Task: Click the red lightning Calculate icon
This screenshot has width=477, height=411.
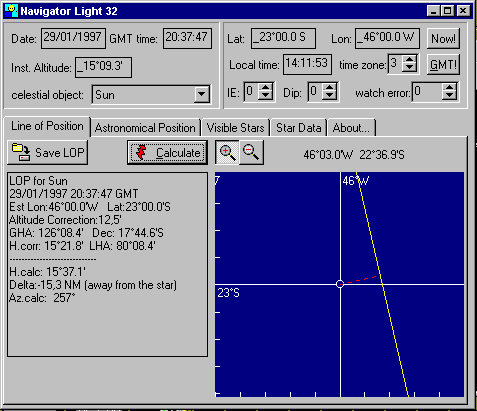Action: tap(141, 153)
